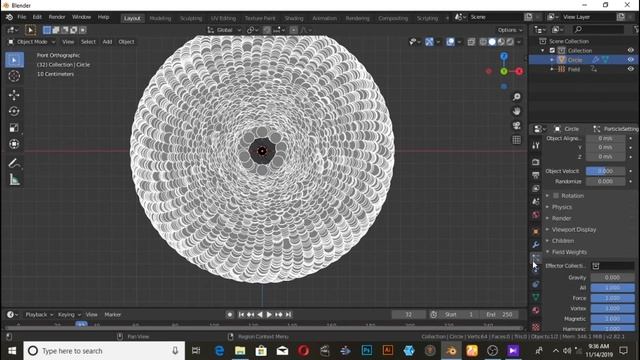Open the Global transform orientation dropdown

coord(224,30)
